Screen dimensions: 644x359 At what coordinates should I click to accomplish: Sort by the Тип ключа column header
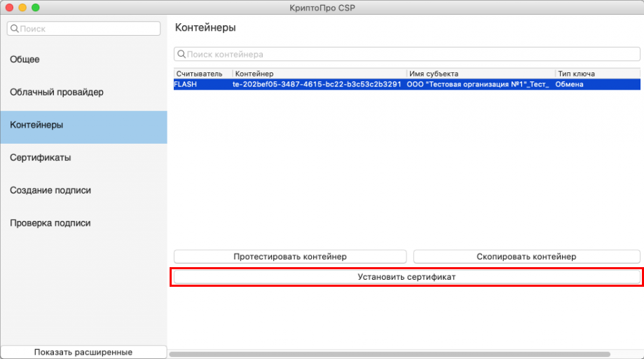click(597, 74)
